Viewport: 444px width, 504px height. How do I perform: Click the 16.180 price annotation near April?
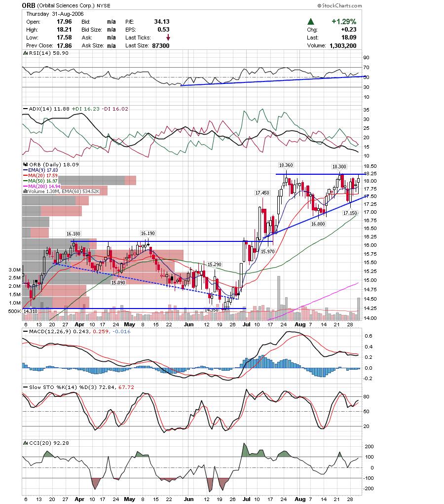[73, 233]
